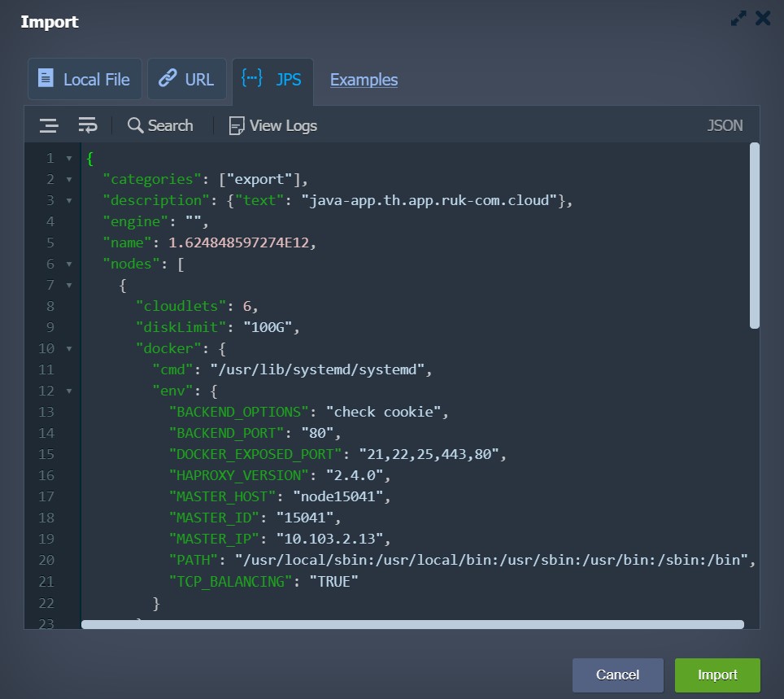Click the "docker" key text
Screen dimensions: 784x699
click(x=168, y=348)
